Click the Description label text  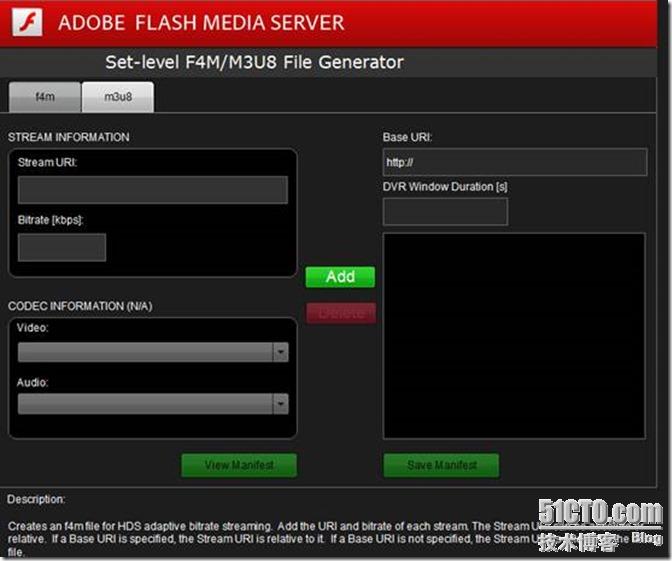pos(36,499)
